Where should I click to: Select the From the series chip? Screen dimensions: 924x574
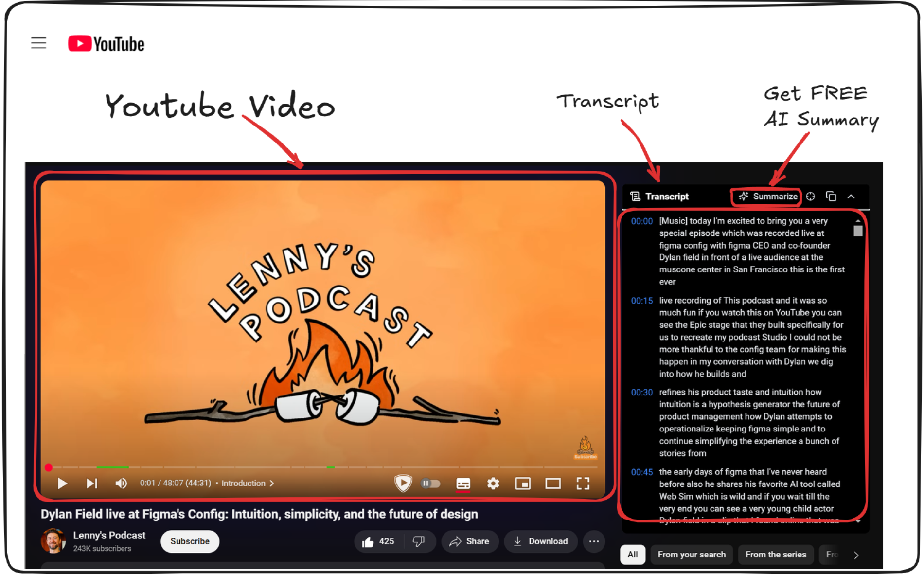[x=776, y=555]
